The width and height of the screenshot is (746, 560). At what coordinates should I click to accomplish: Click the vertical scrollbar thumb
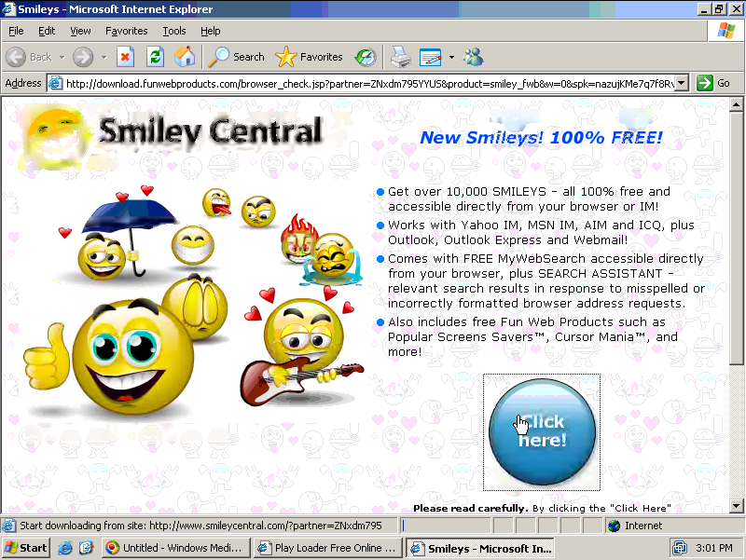pyautogui.click(x=736, y=239)
